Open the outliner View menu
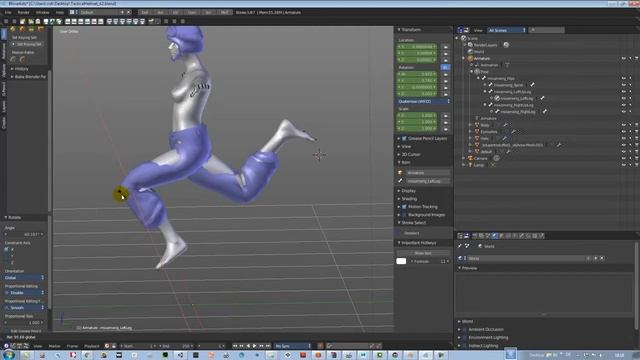The width and height of the screenshot is (640, 360). 478,30
